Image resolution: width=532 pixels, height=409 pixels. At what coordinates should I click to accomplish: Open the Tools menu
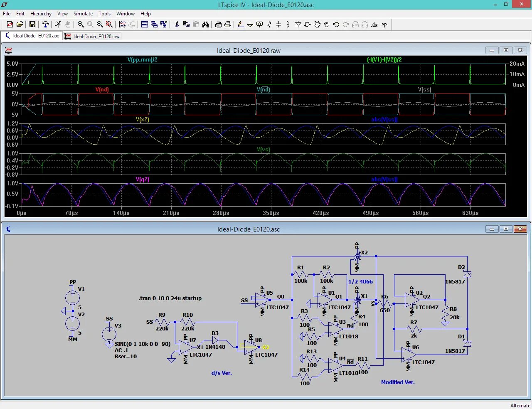(x=104, y=14)
